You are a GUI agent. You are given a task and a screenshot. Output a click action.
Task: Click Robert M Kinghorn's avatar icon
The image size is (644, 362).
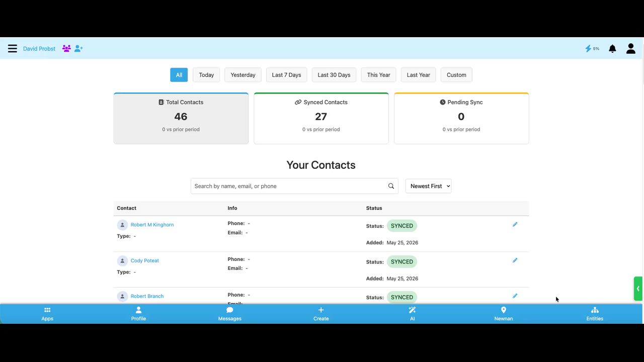[122, 225]
